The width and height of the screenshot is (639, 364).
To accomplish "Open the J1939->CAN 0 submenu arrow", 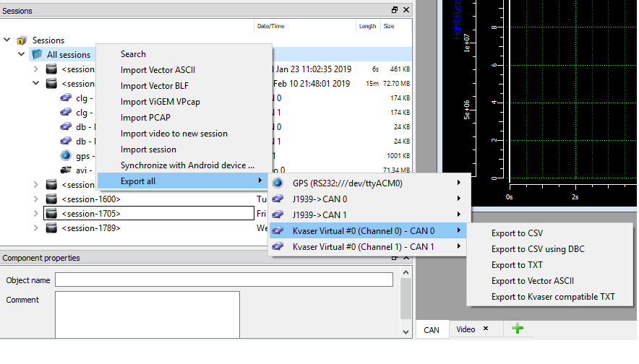I will [x=459, y=199].
